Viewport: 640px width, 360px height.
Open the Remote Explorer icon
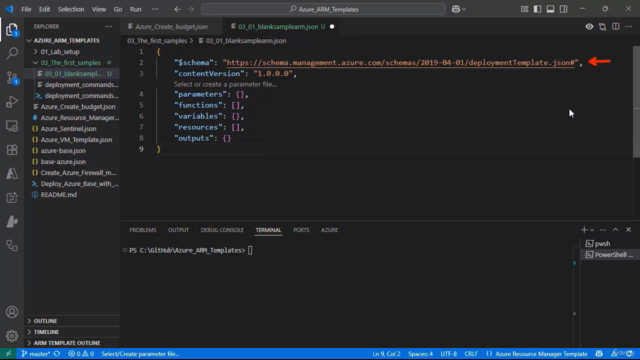click(x=12, y=126)
